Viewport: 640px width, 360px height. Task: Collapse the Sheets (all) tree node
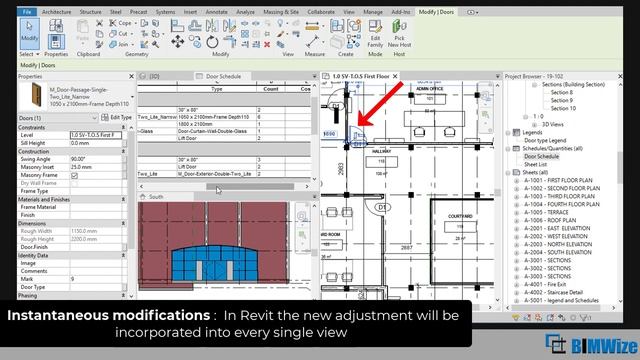[x=508, y=173]
